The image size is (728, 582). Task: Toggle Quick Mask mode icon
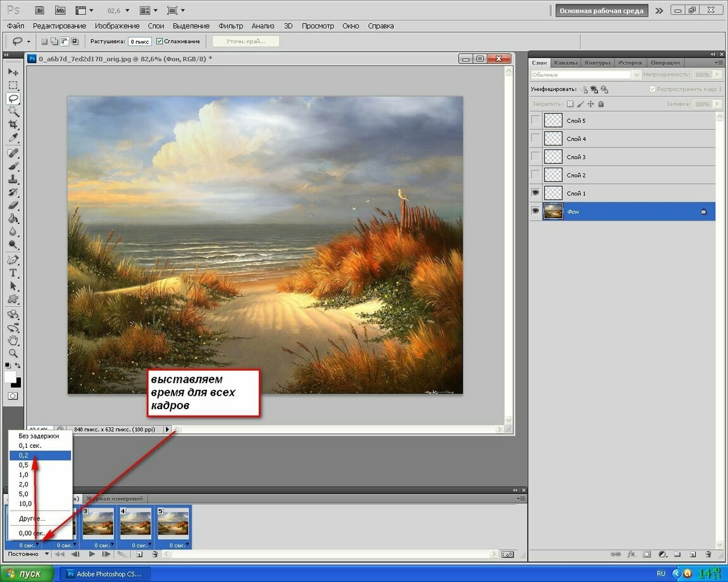coord(13,396)
